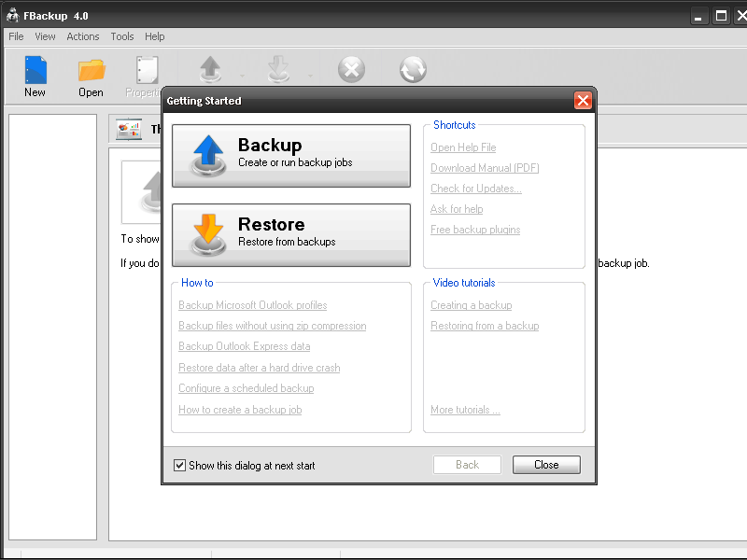Click Ask for help link
This screenshot has height=560, width=747.
tap(457, 209)
